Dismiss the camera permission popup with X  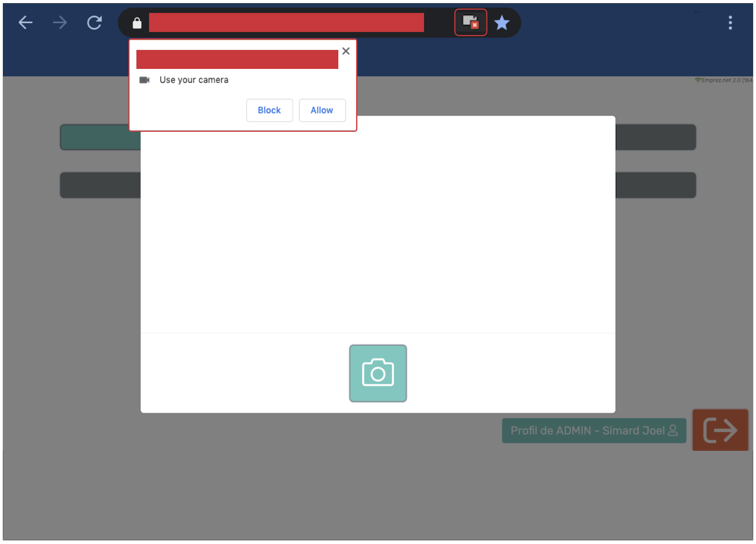coord(346,51)
